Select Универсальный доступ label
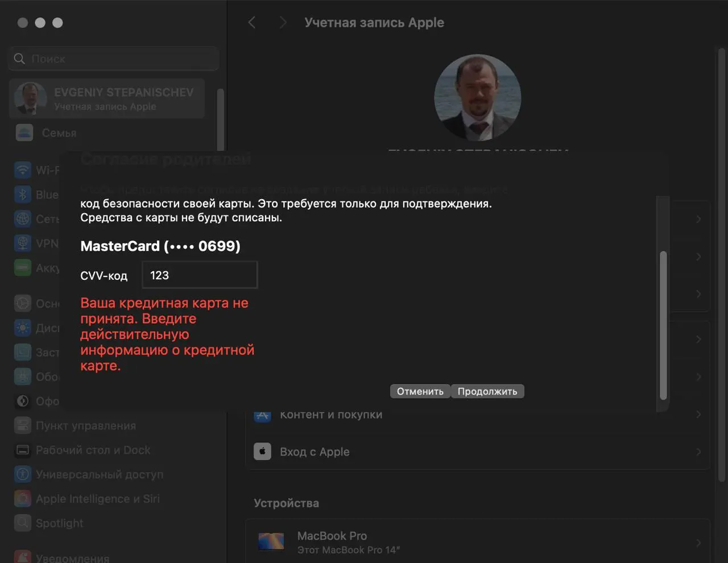The width and height of the screenshot is (728, 563). coord(100,474)
